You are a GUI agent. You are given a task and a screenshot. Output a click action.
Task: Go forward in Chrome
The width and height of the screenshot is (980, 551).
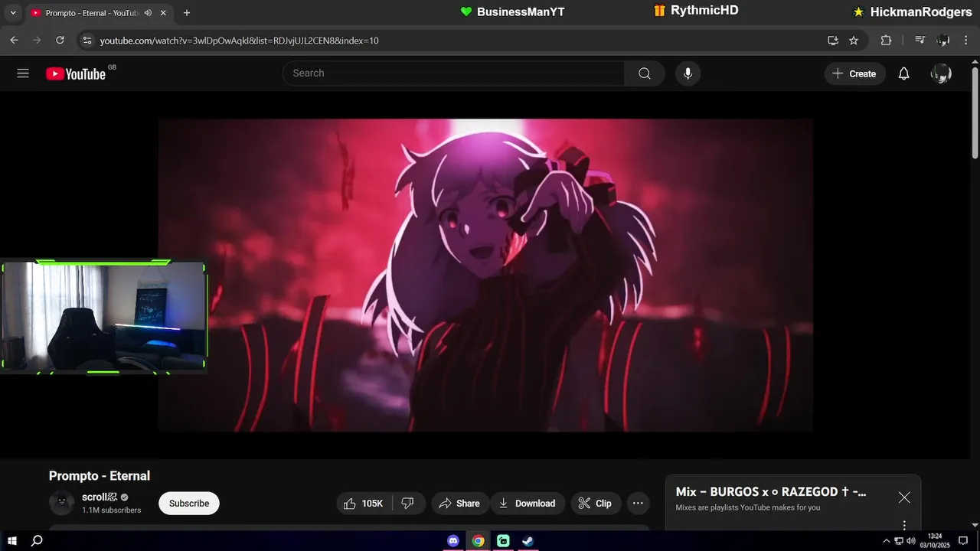36,41
